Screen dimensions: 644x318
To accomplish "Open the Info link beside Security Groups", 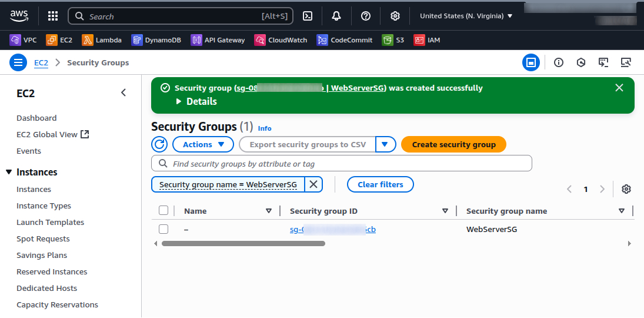I will pos(265,128).
